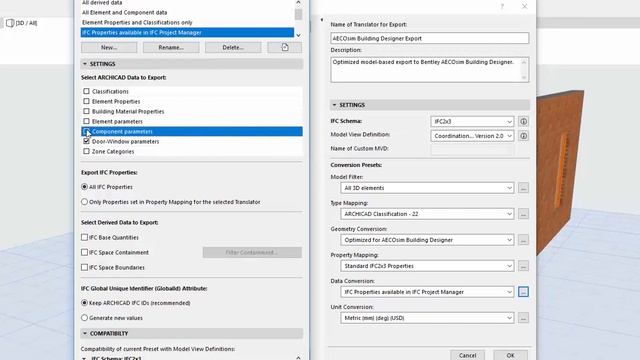Open Unit Conversion dropdown Metric

[427, 318]
